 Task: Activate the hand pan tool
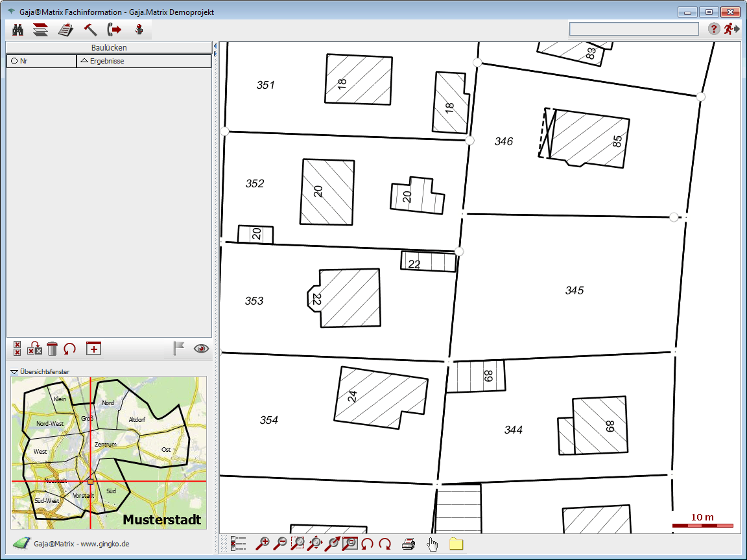(x=432, y=544)
